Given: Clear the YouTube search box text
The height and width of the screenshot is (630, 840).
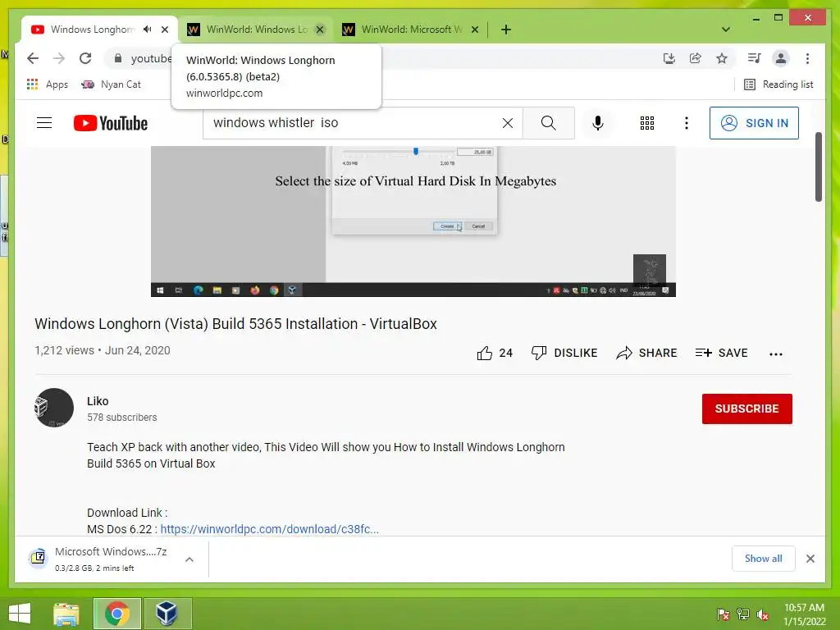Looking at the screenshot, I should 507,123.
